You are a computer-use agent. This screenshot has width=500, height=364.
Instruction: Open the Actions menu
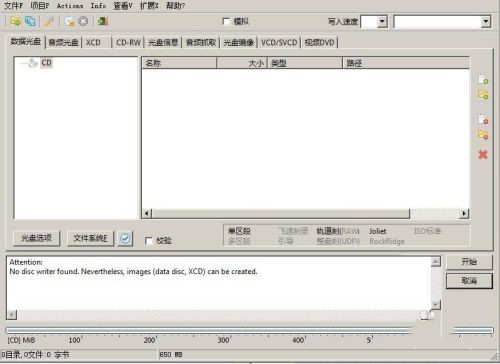point(70,6)
